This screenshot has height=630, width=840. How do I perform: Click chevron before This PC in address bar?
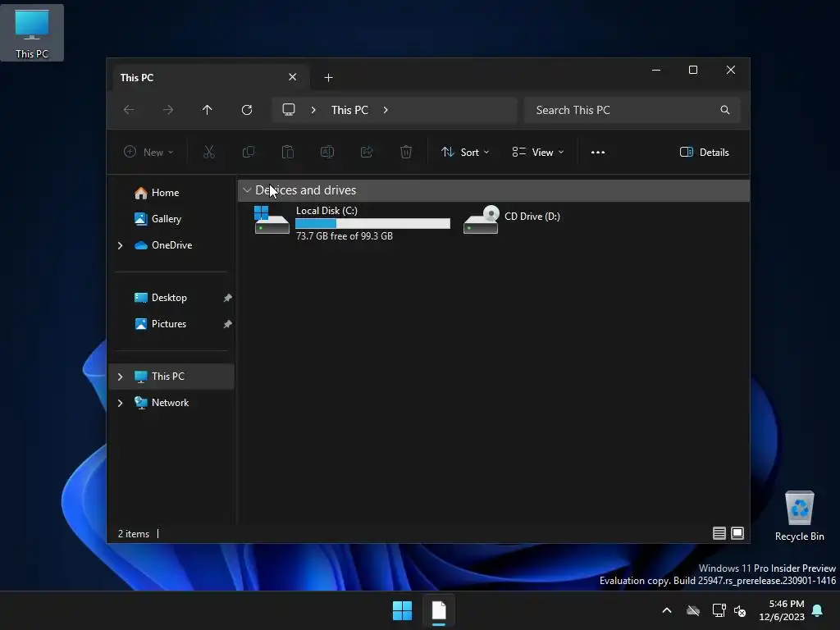(x=313, y=110)
